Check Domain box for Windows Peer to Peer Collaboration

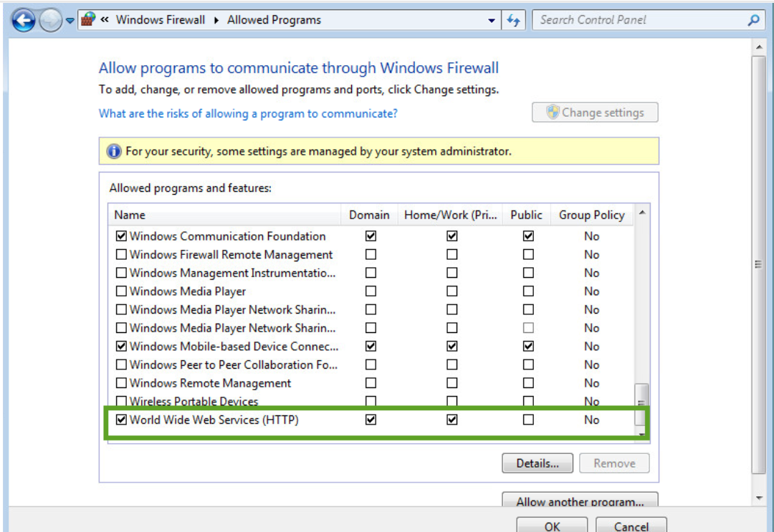tap(371, 365)
